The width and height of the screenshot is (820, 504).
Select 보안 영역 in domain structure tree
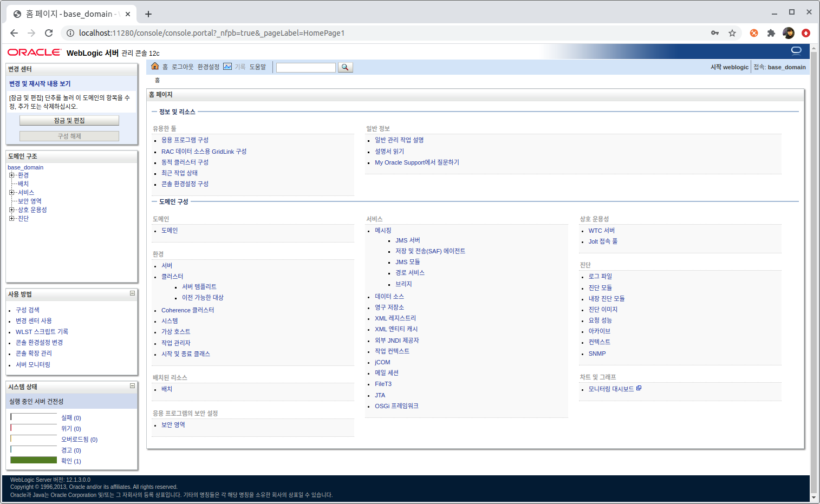click(x=30, y=201)
